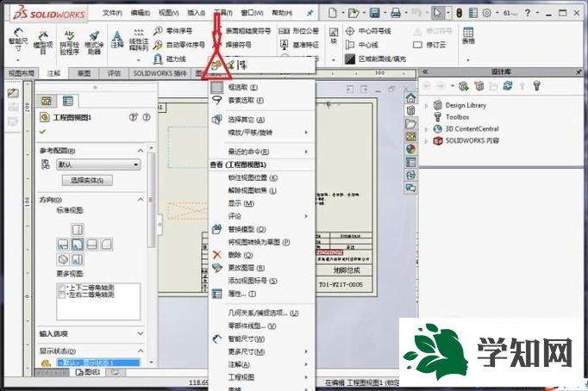Click the green checkmark to accept view
Screen dimensions: 588x391
(42, 132)
